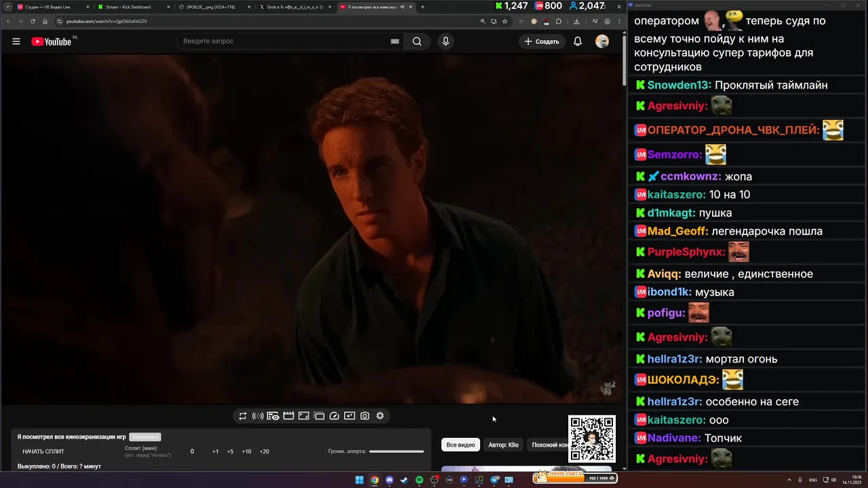
Task: Open the tab search dropdown arrow
Action: (x=7, y=7)
